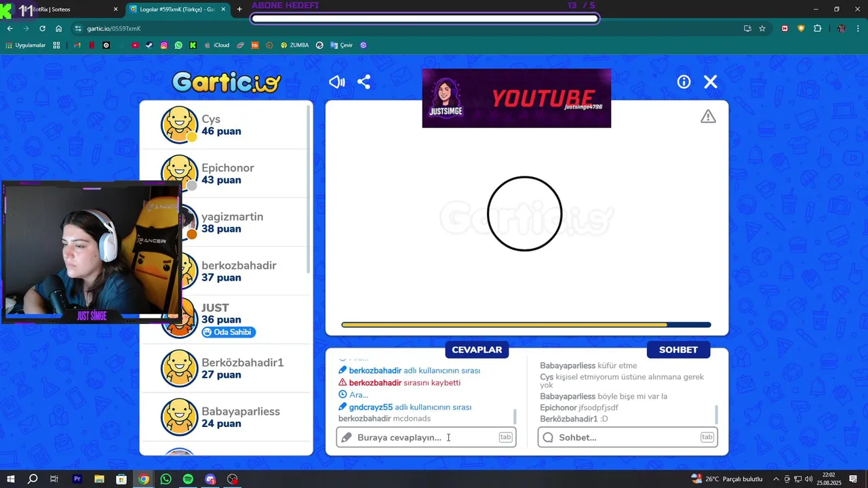Viewport: 868px width, 488px height.
Task: Open WhatsApp from the taskbar
Action: pyautogui.click(x=166, y=479)
